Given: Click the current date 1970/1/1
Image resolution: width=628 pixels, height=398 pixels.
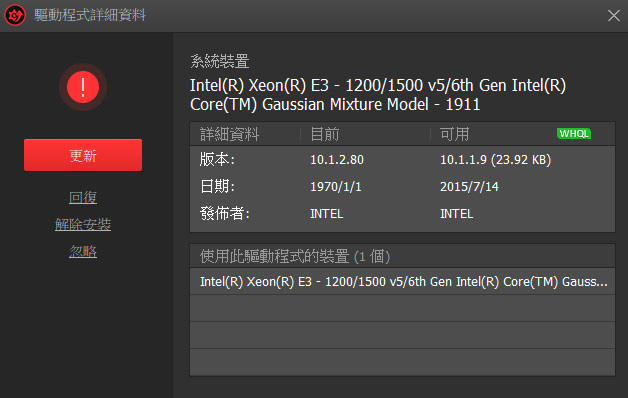Looking at the screenshot, I should coord(336,187).
